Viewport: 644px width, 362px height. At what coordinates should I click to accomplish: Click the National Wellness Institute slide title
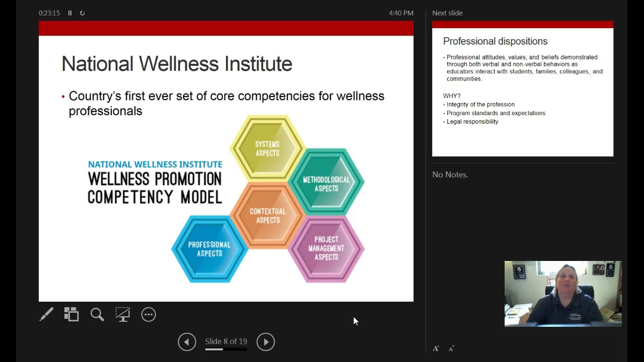pos(177,64)
